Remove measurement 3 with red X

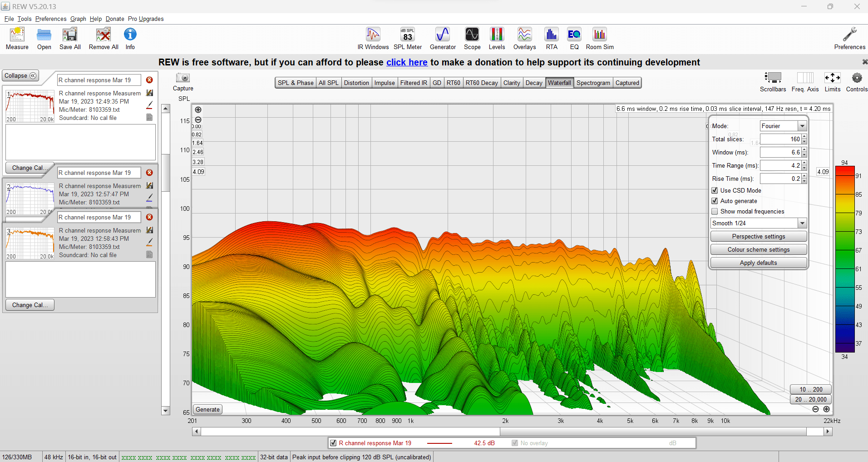(x=149, y=217)
